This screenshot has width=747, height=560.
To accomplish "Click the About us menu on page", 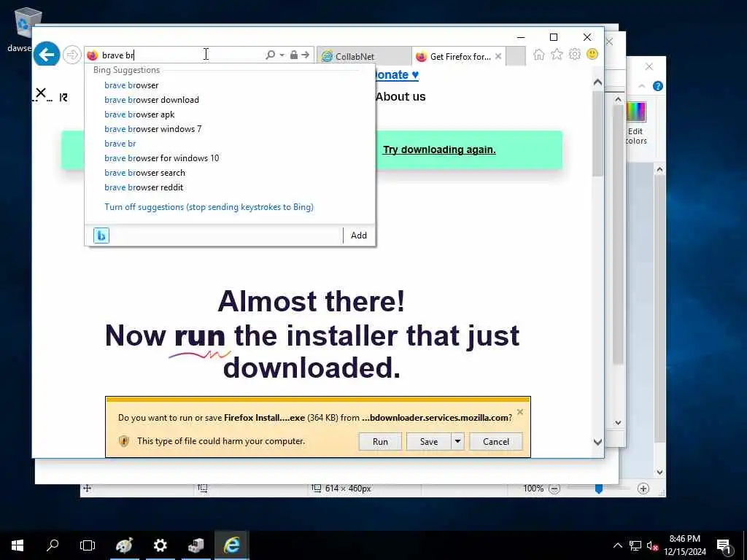I will pos(400,97).
